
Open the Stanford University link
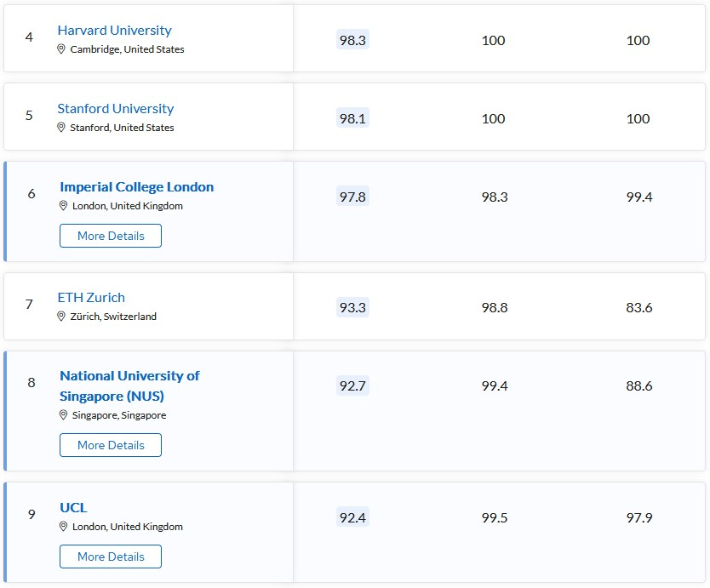click(x=116, y=109)
